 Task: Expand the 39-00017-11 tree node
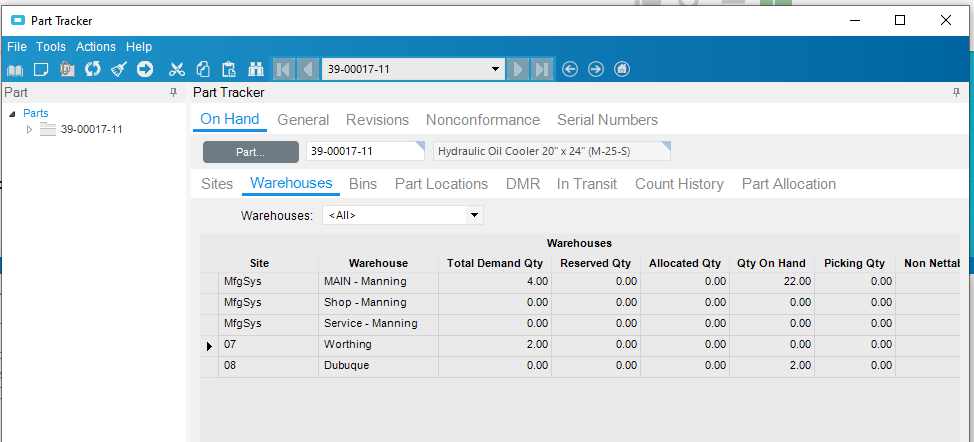tap(29, 130)
